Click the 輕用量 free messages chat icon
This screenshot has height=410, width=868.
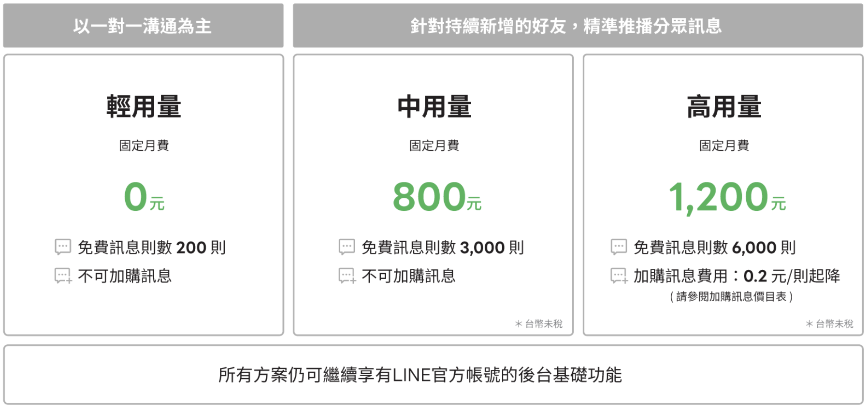(x=63, y=247)
